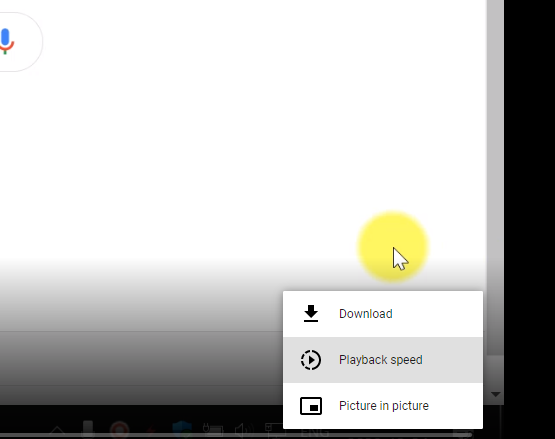Click the battery power plug tray icon
Image resolution: width=555 pixels, height=439 pixels.
[x=213, y=429]
